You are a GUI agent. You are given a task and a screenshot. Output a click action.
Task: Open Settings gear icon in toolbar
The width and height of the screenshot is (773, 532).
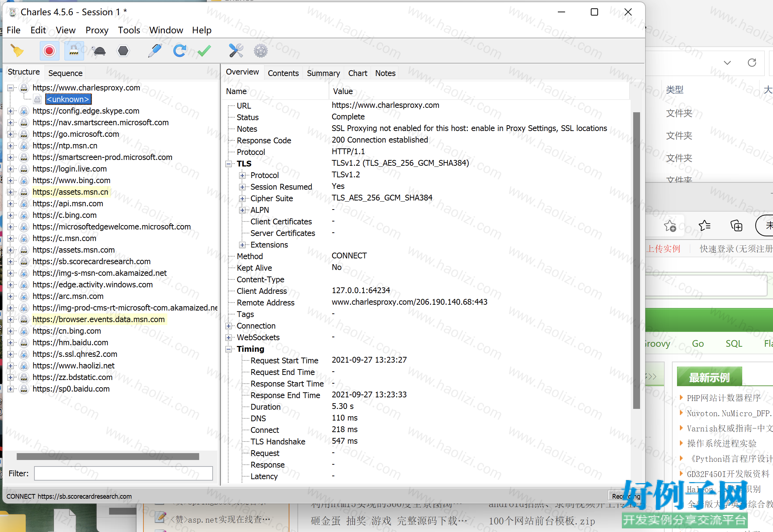click(x=260, y=51)
